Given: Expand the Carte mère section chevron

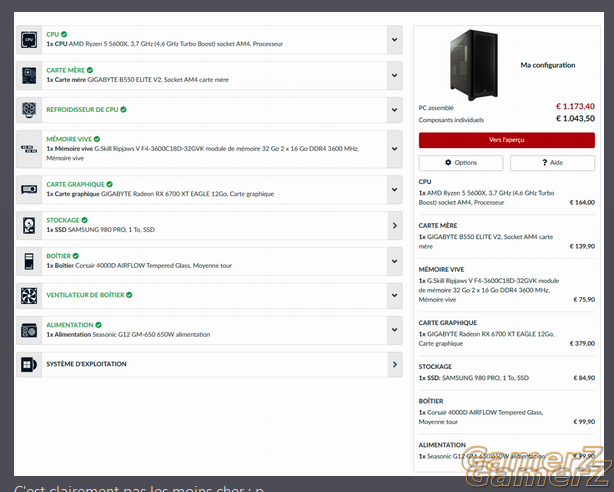Looking at the screenshot, I should [x=395, y=75].
